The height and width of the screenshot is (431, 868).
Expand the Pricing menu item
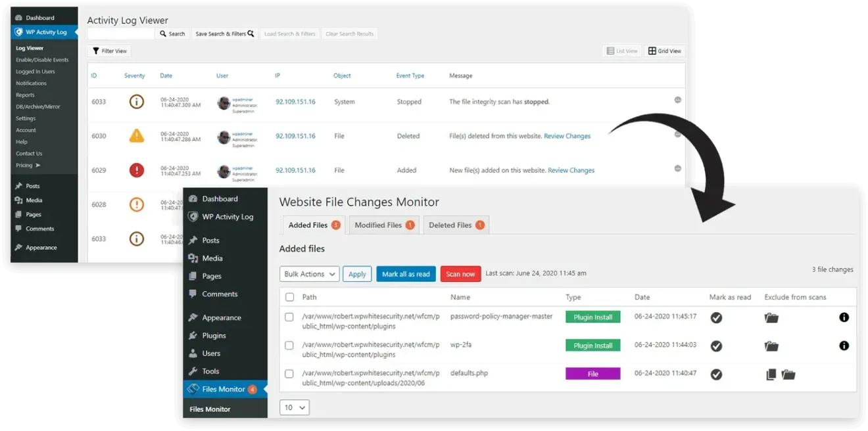coord(28,166)
